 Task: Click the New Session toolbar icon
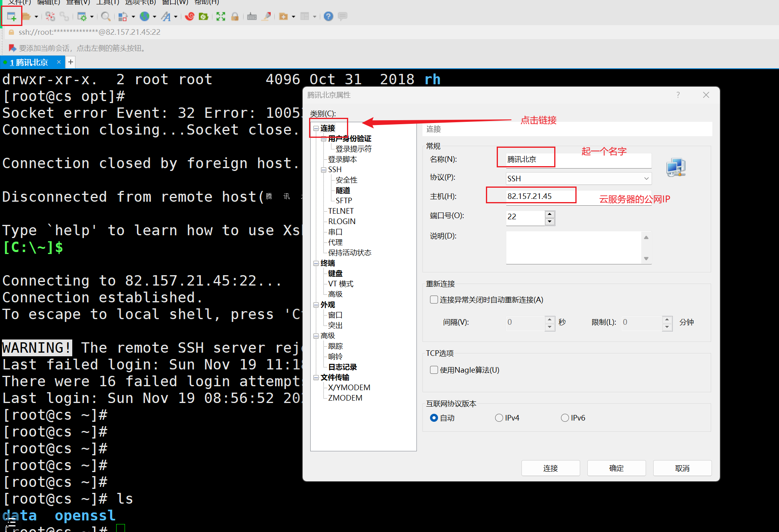click(11, 16)
